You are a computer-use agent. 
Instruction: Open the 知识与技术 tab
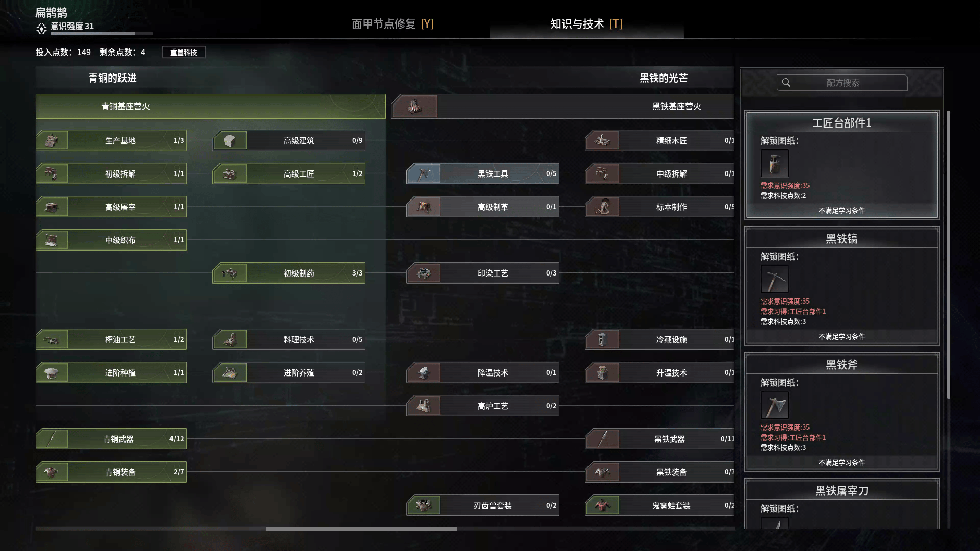click(586, 24)
